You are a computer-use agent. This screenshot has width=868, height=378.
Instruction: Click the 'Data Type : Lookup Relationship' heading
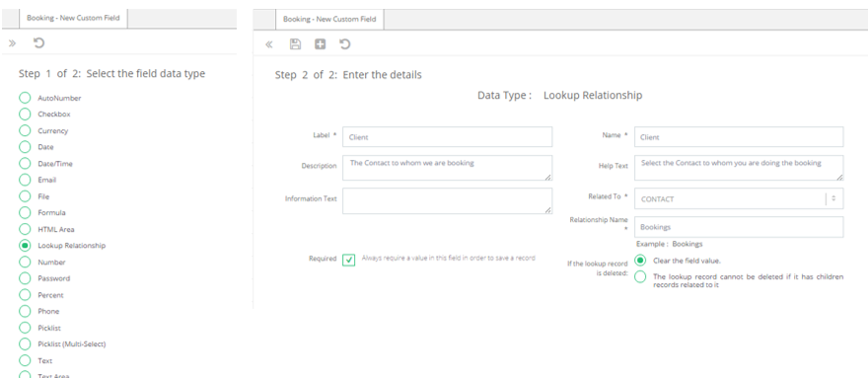point(559,96)
